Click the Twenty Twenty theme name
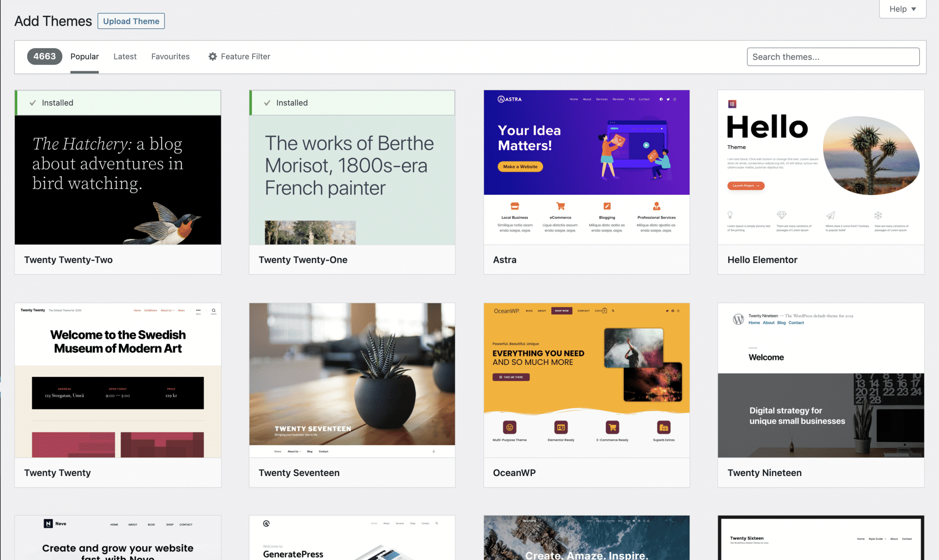Screen dimensions: 939x560 pos(57,472)
